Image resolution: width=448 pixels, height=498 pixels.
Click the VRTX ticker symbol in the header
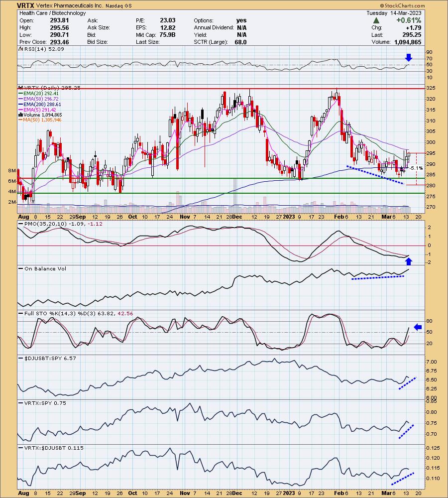26,5
